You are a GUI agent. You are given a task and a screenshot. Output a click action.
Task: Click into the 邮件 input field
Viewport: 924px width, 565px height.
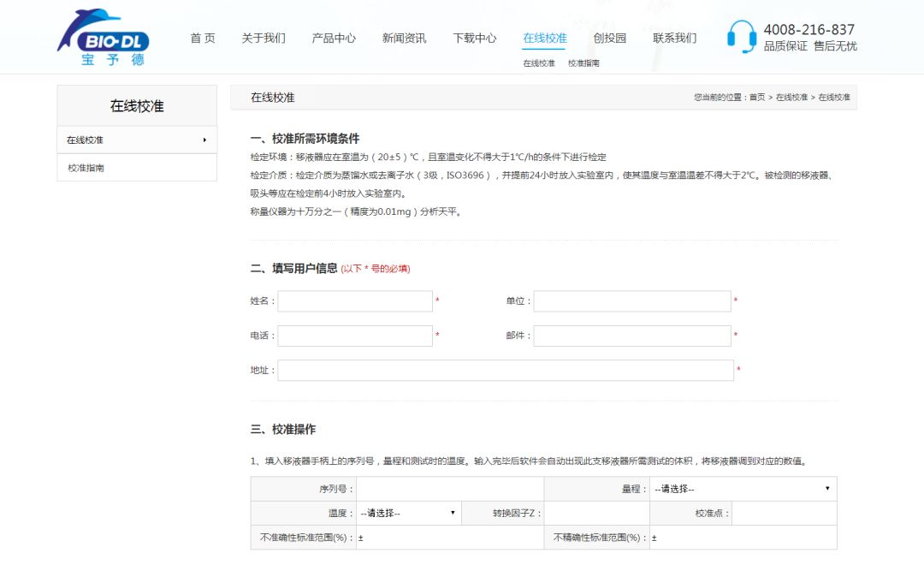point(632,336)
